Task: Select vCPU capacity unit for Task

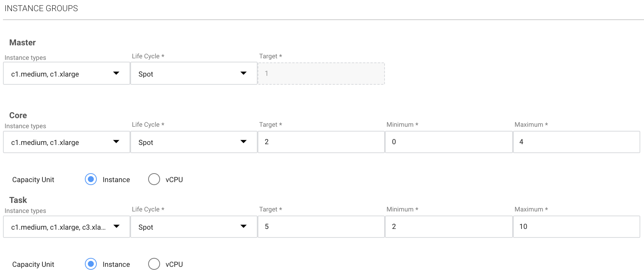Action: pos(154,264)
